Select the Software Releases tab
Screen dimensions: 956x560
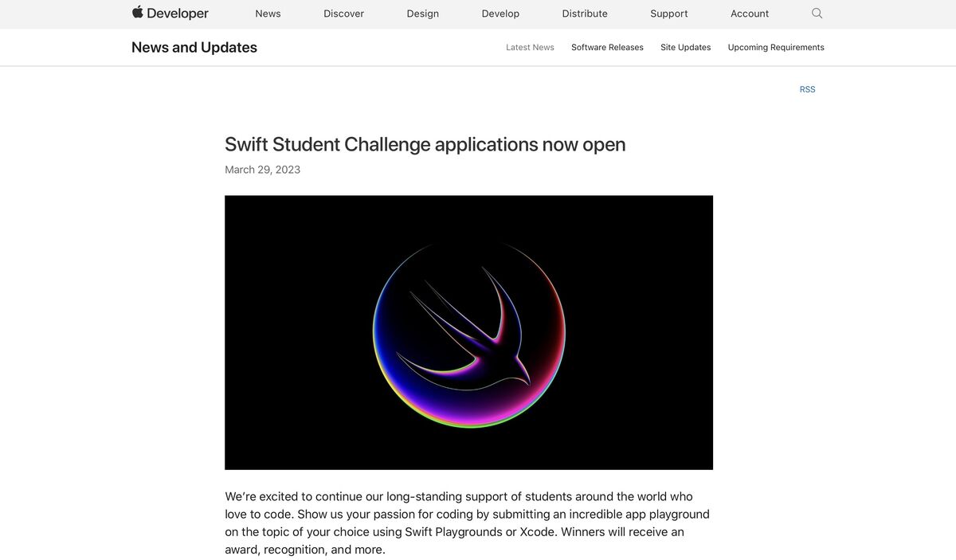click(x=607, y=47)
